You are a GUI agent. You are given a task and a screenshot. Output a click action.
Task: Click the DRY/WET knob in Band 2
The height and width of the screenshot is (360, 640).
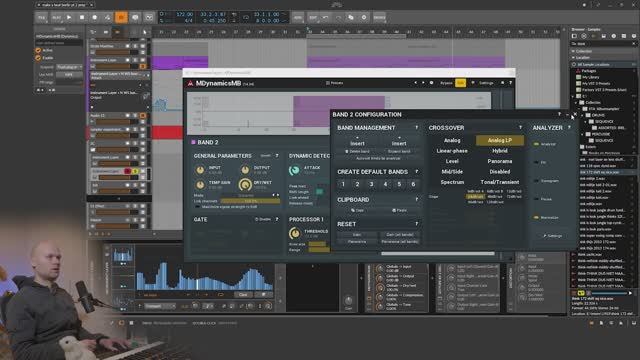pyautogui.click(x=245, y=185)
